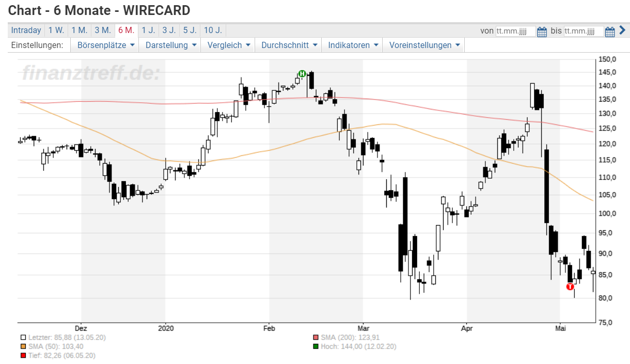Click the pink SMA (200) legend swatch
Viewport: 630px width, 364px height.
[x=316, y=338]
